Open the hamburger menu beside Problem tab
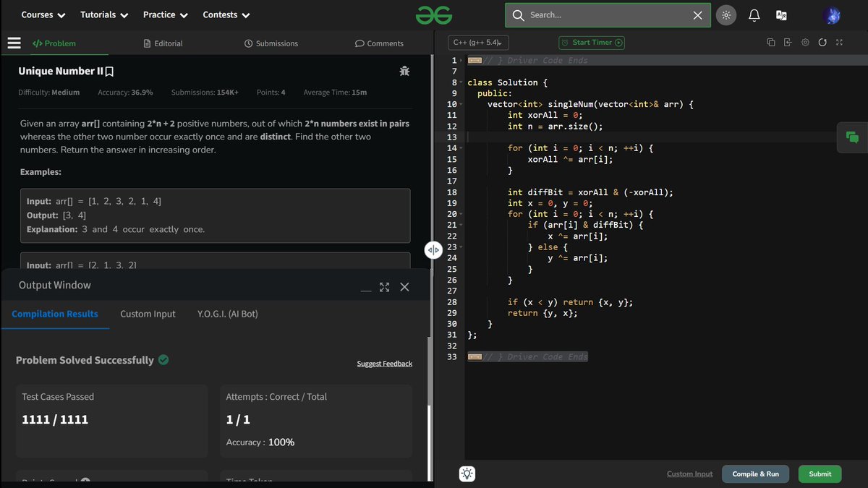The height and width of the screenshot is (488, 868). tap(14, 43)
